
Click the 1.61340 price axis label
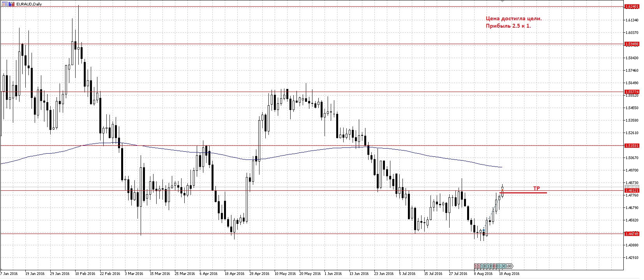coord(631,20)
